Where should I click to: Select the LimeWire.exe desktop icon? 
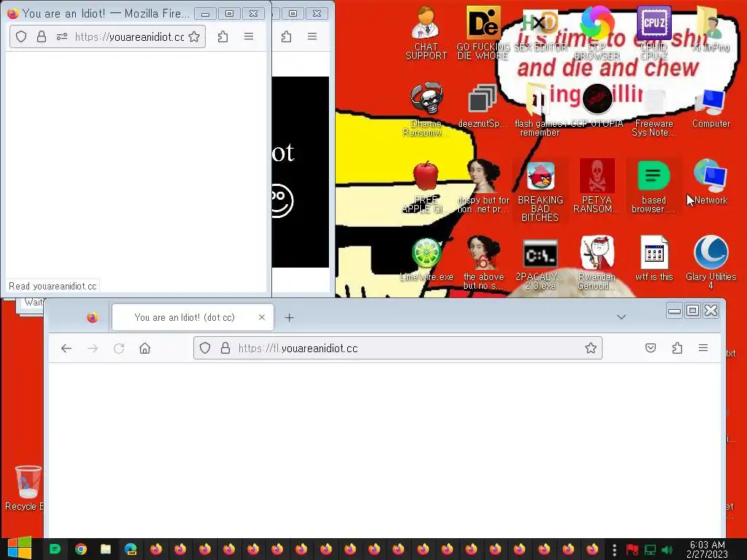tap(426, 260)
